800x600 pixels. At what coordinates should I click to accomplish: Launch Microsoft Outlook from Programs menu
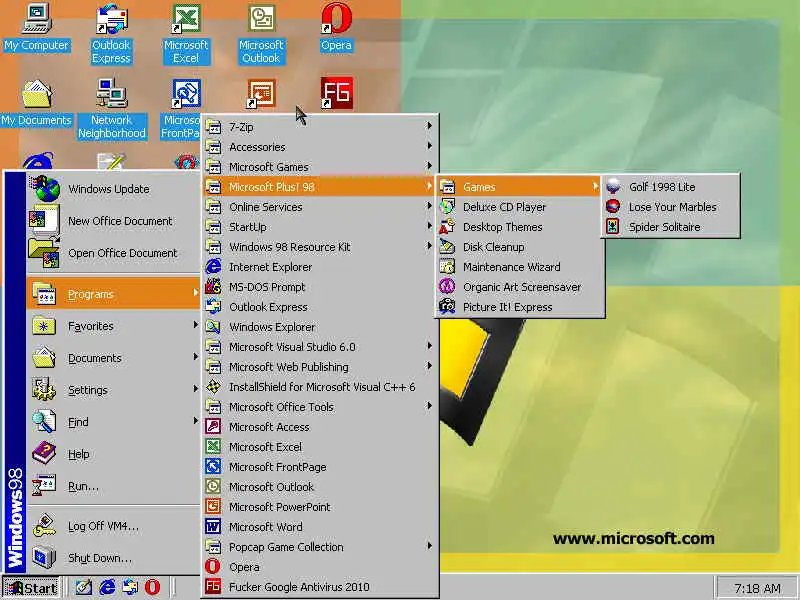[x=320, y=487]
